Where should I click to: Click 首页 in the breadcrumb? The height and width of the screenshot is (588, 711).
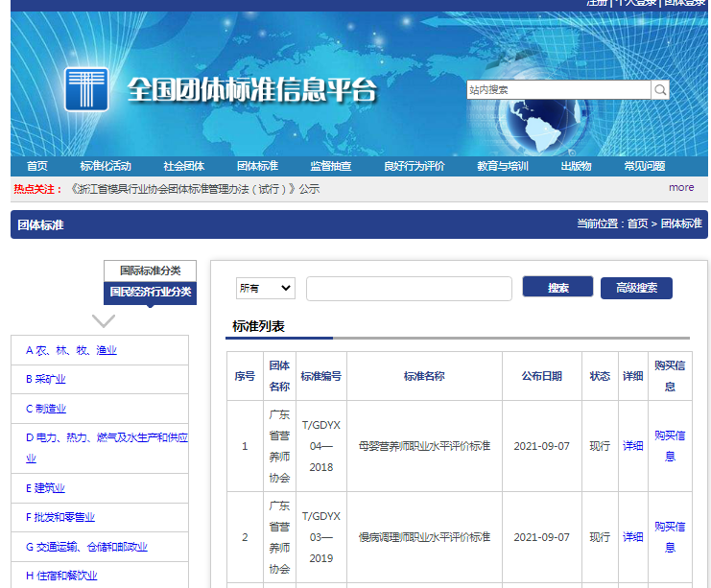tap(637, 223)
